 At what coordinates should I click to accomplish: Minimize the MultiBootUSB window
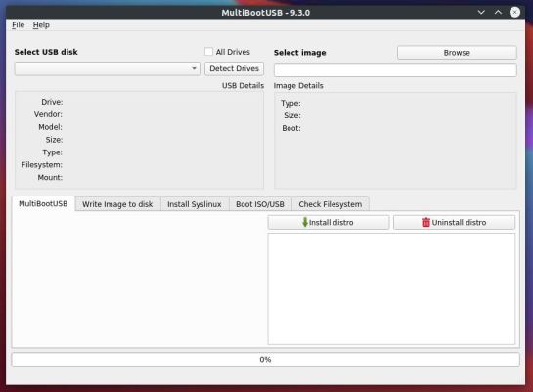tap(481, 13)
